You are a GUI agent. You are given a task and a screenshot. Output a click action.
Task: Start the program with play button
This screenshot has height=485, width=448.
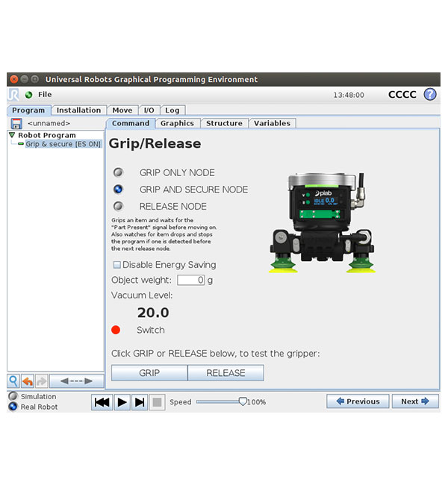click(122, 402)
